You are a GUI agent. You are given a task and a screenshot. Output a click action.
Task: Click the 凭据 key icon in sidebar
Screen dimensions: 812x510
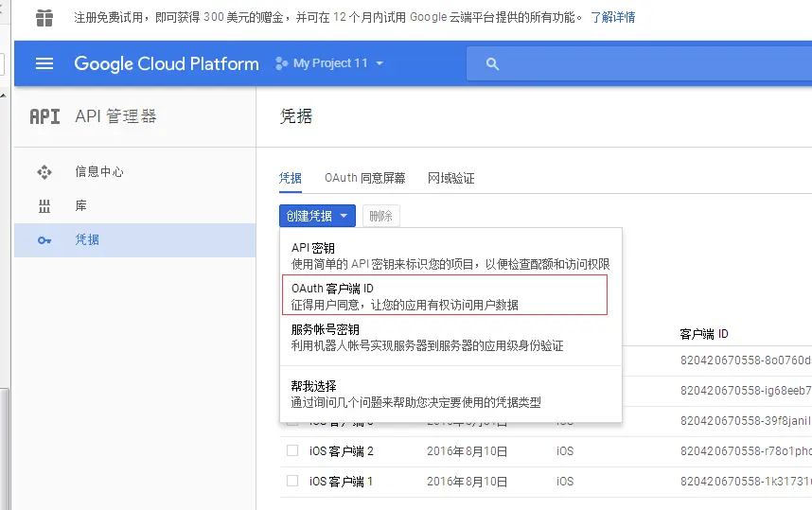[44, 240]
